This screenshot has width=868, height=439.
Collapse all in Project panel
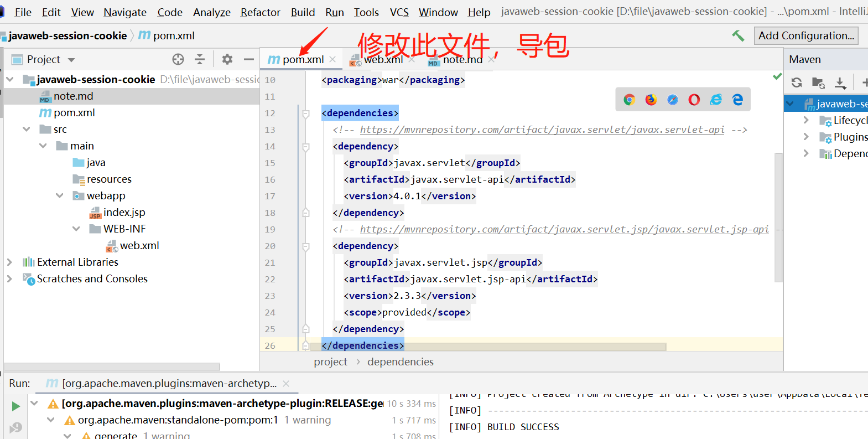pyautogui.click(x=200, y=59)
